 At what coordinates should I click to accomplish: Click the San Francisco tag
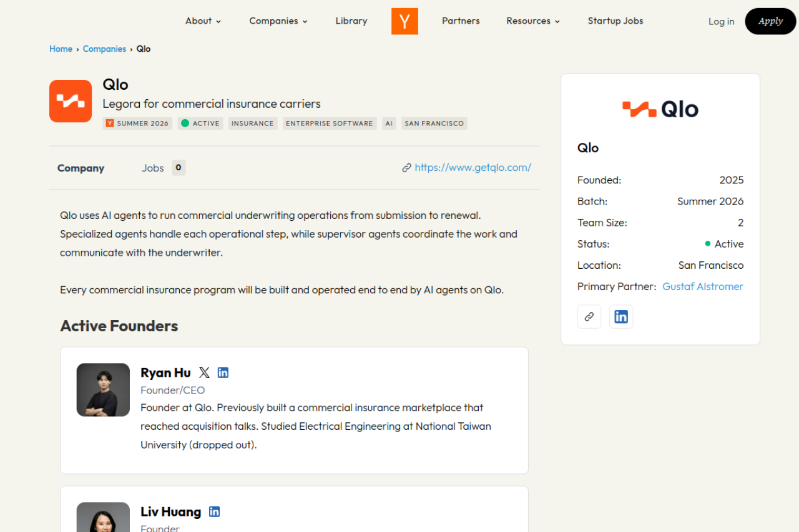[434, 123]
